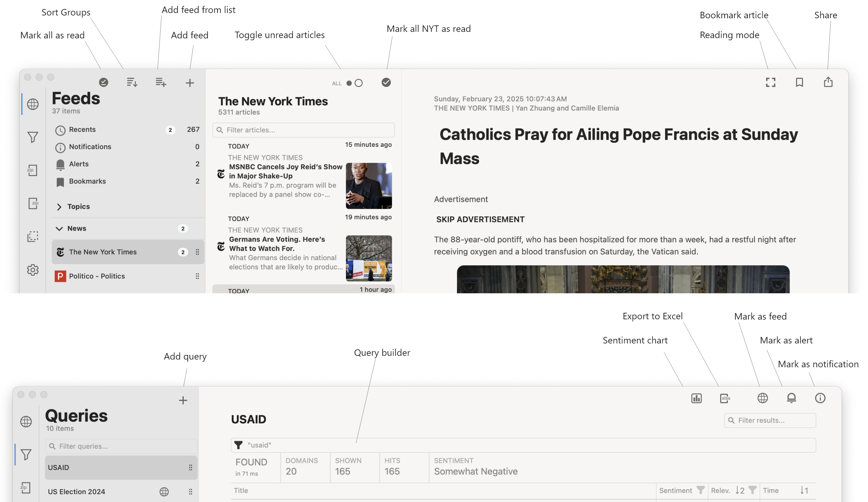Open Notifications in the Feeds list

(x=127, y=147)
